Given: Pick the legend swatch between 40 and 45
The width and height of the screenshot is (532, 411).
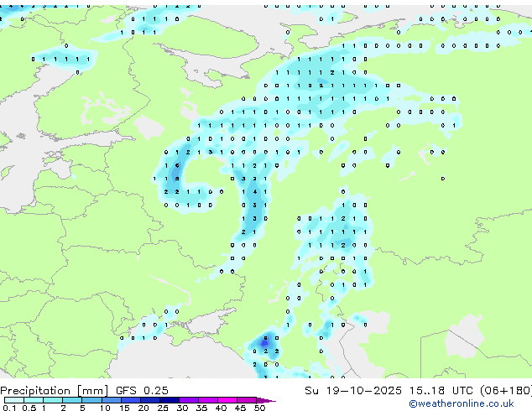Looking at the screenshot, I should tap(227, 400).
